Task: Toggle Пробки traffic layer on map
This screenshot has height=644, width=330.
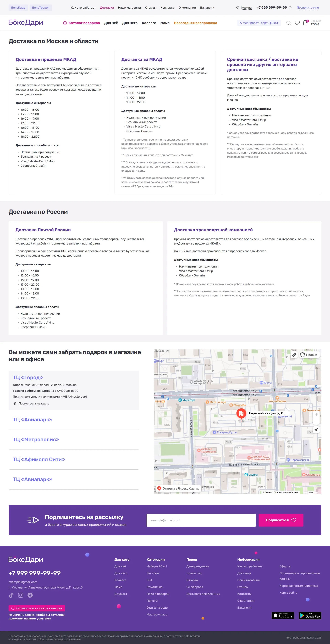Action: tap(309, 355)
